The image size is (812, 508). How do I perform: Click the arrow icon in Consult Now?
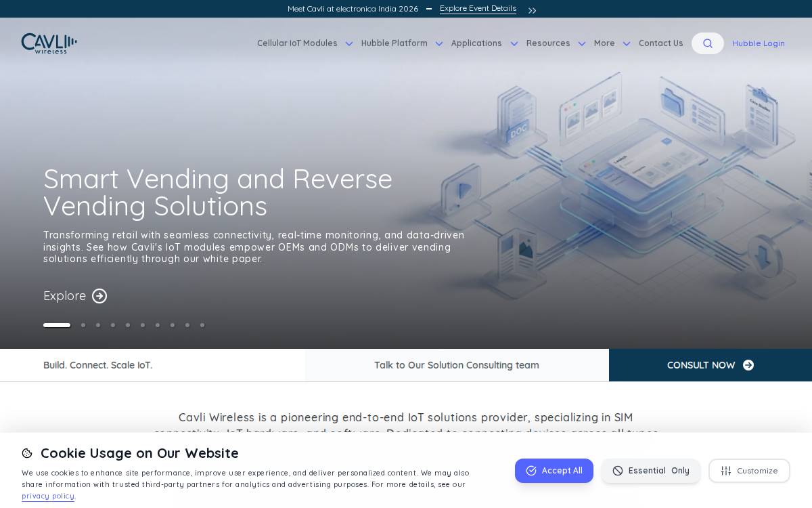[x=748, y=365]
